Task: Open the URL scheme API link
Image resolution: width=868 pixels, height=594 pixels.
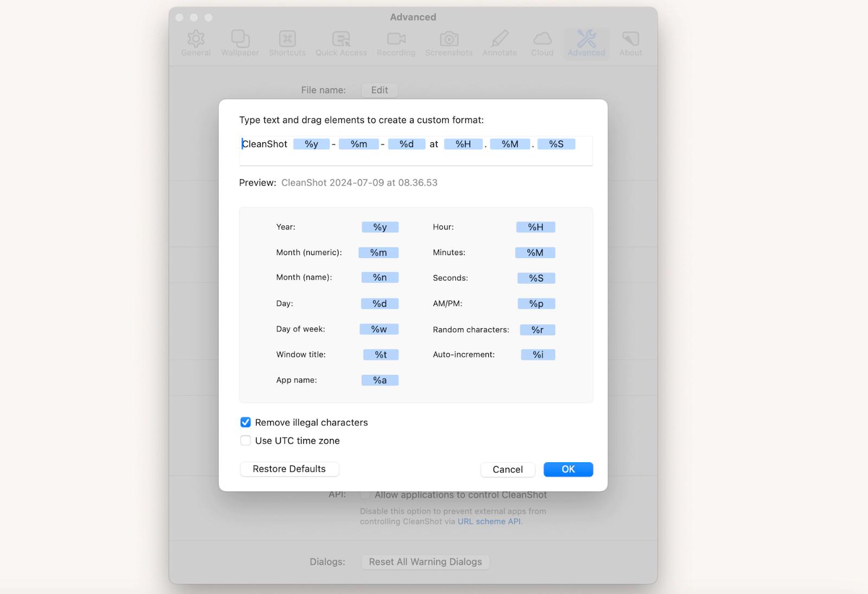Action: tap(489, 521)
